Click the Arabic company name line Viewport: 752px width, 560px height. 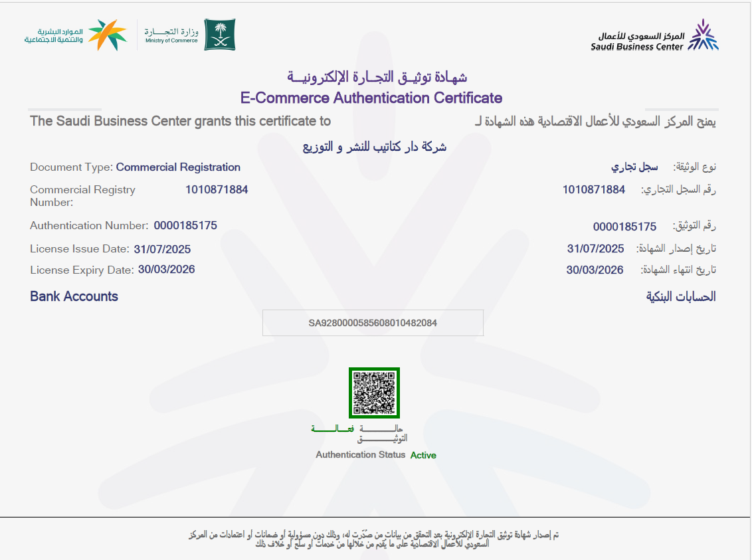(375, 147)
